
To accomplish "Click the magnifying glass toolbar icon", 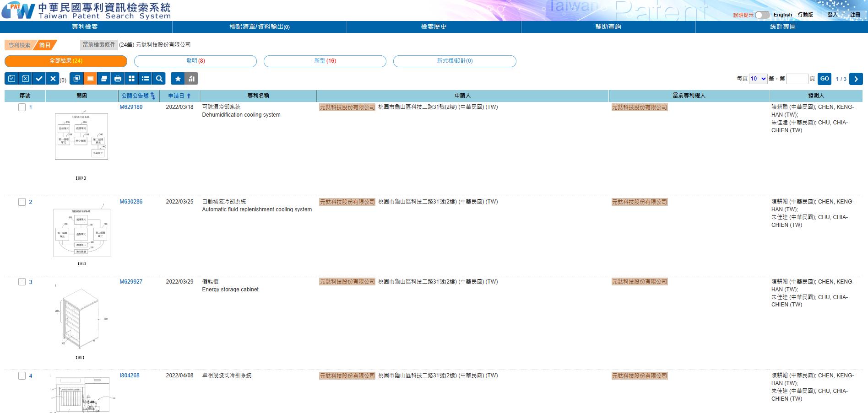I will click(159, 79).
